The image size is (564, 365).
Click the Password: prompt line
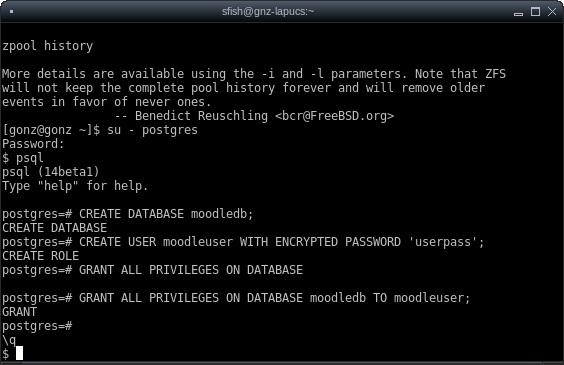[x=33, y=144]
